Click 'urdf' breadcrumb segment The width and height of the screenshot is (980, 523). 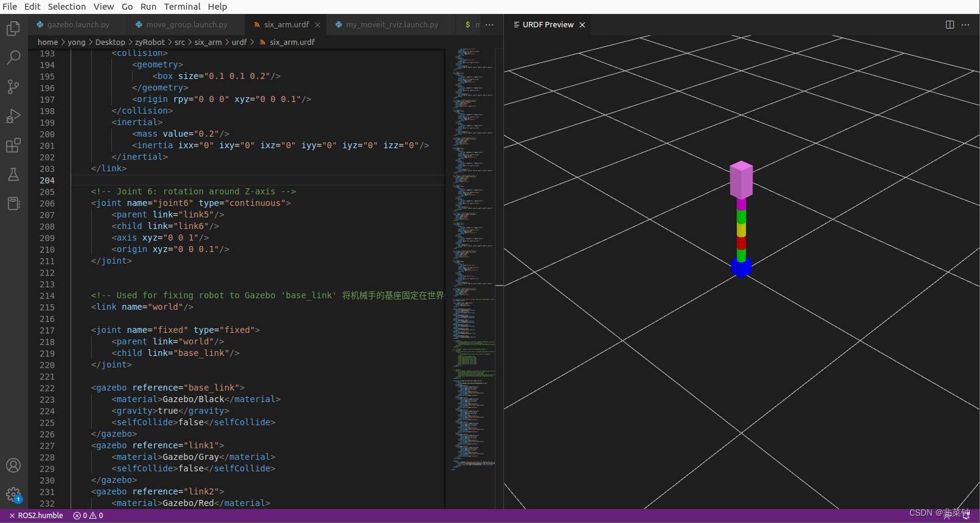click(x=239, y=43)
